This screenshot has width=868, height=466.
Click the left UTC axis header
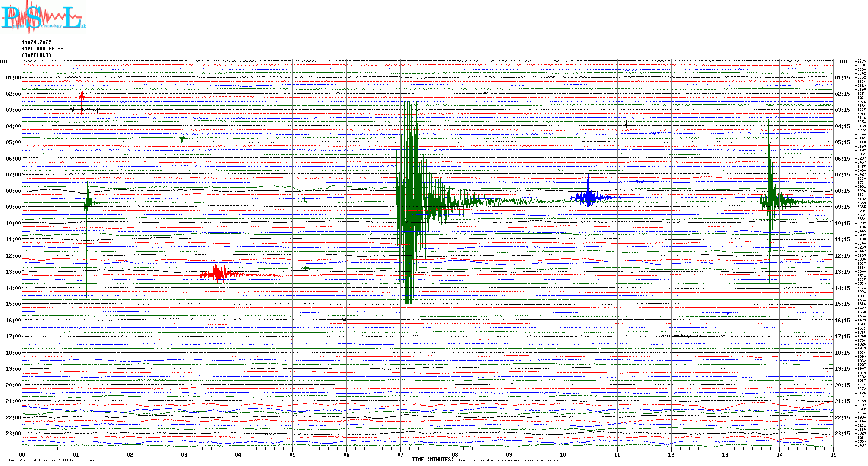(4, 62)
